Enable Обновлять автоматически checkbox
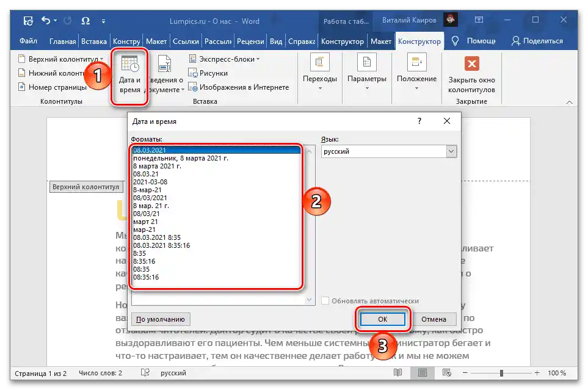Viewport: 588px width, 390px height. (x=325, y=301)
